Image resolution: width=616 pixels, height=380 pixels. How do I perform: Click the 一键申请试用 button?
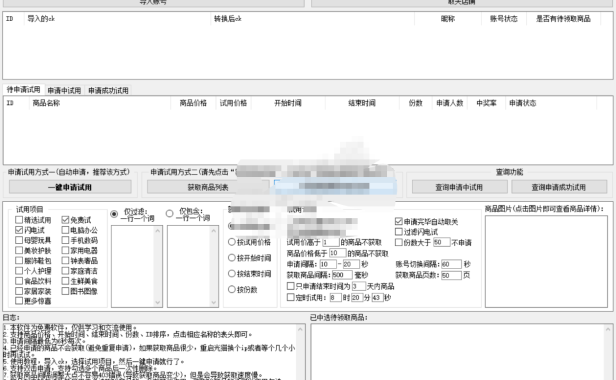pyautogui.click(x=70, y=187)
